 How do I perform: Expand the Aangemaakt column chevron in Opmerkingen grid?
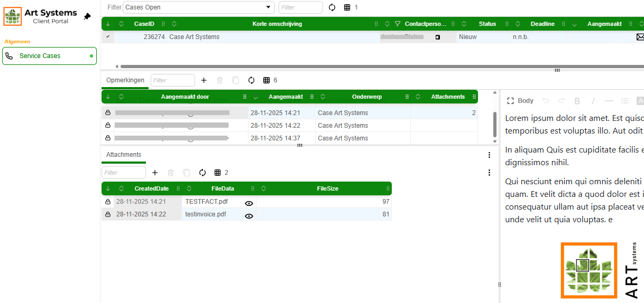[x=256, y=97]
